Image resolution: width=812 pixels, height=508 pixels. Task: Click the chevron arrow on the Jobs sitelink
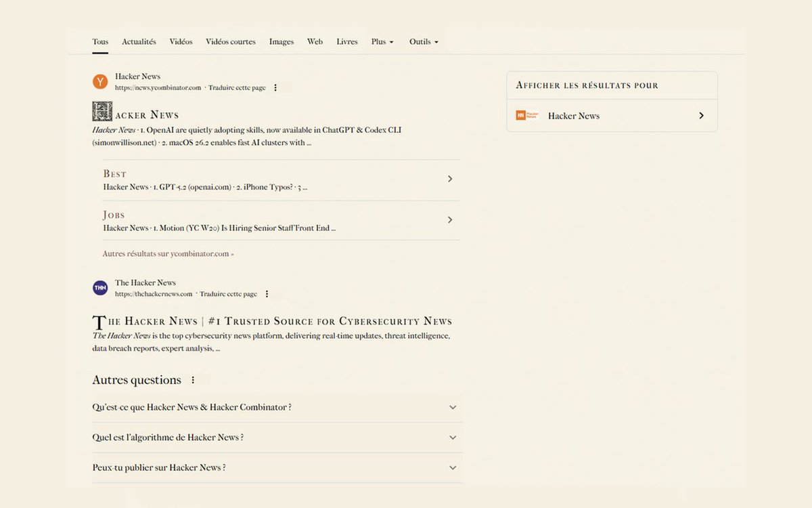450,220
